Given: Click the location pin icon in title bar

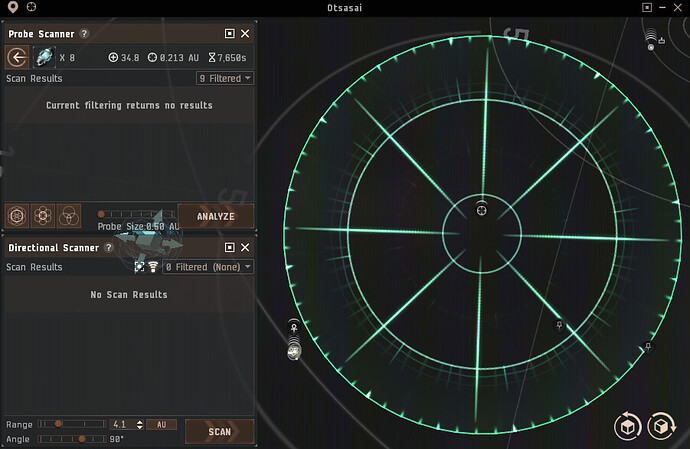Looking at the screenshot, I should (13, 7).
